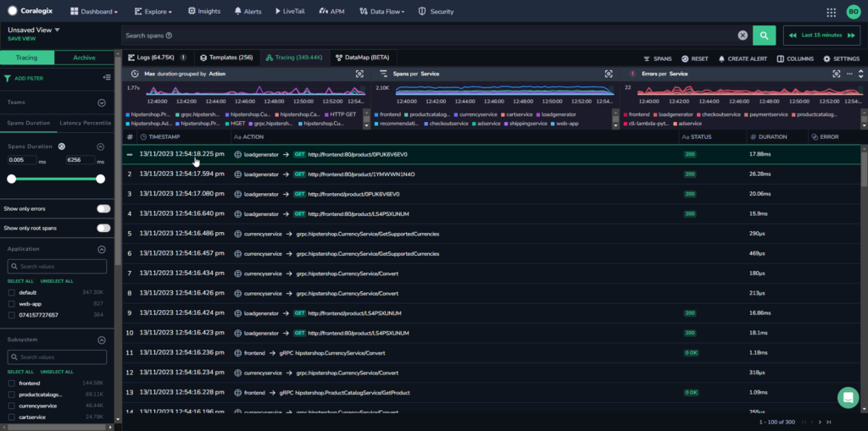Switch to the Templates tab
The height and width of the screenshot is (431, 868).
click(226, 58)
